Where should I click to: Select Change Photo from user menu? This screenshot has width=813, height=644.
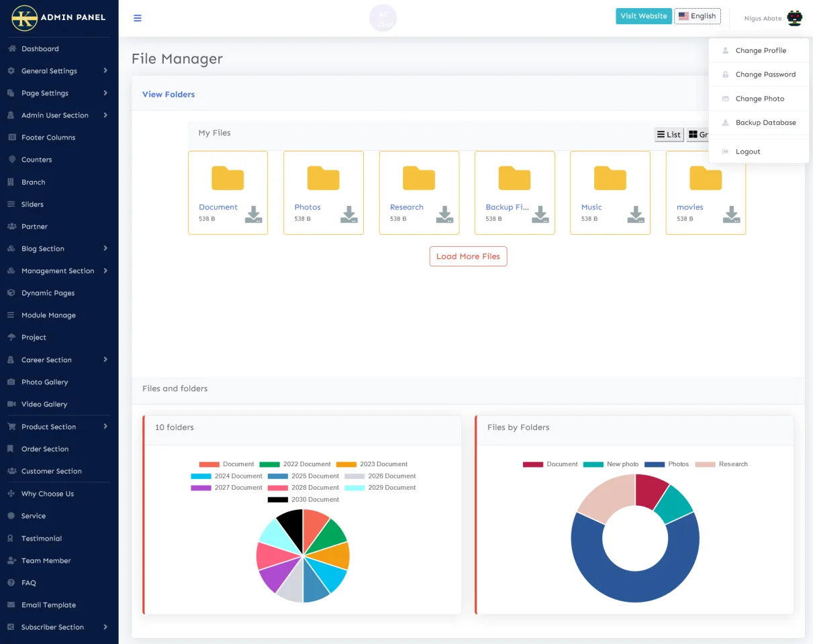tap(759, 99)
